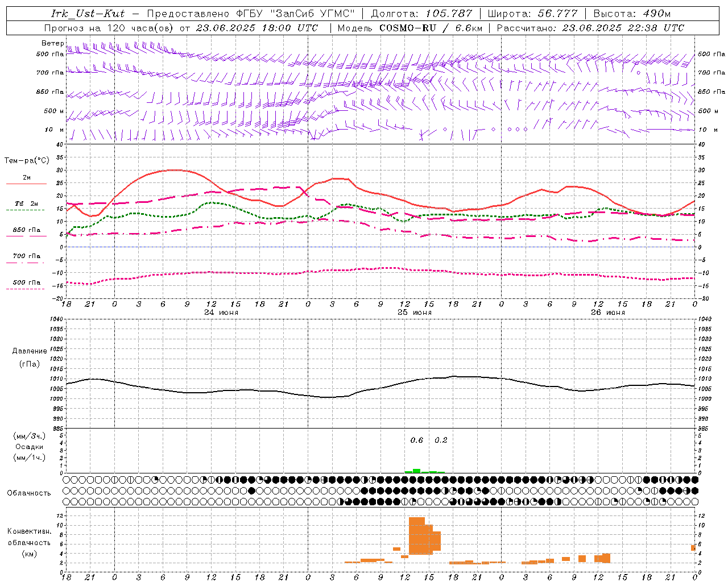Click the "24 июня" date label

221,313
